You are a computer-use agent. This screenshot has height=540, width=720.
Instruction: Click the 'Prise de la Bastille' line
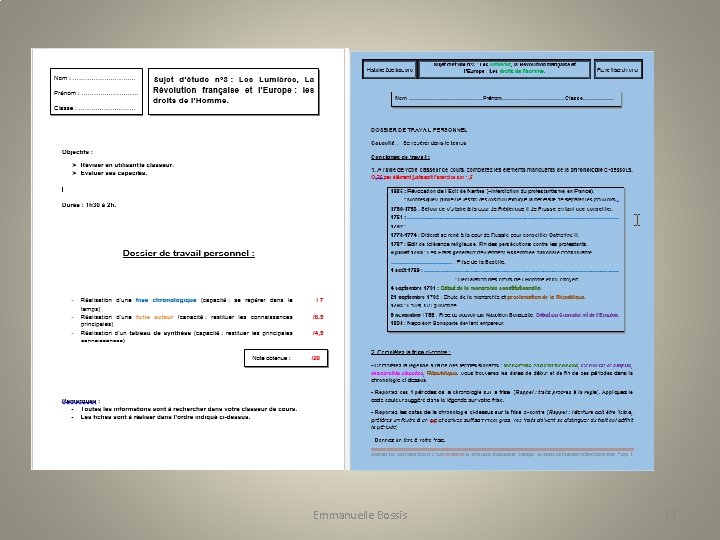coord(448,262)
